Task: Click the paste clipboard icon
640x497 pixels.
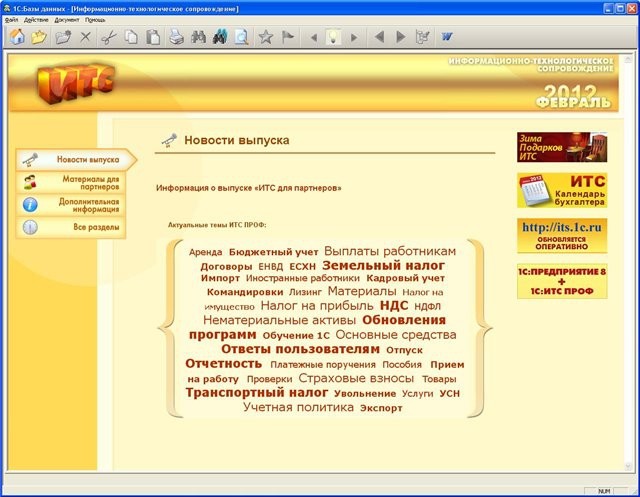Action: click(x=153, y=37)
